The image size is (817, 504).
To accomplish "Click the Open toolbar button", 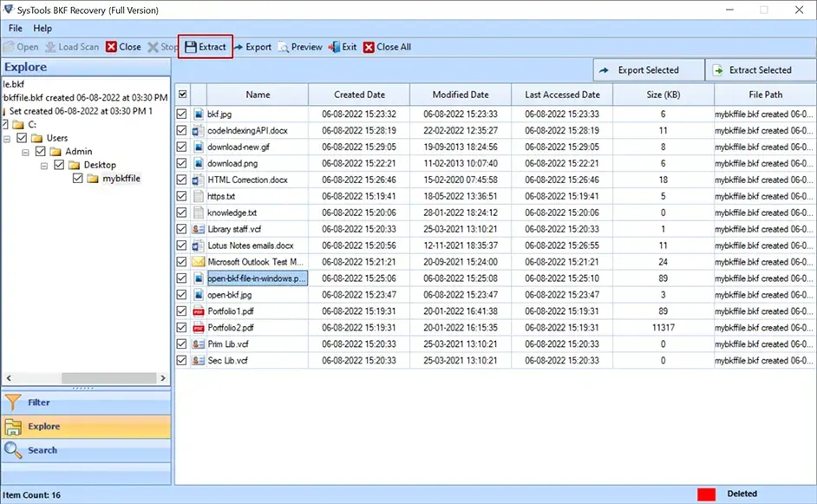I will [21, 47].
